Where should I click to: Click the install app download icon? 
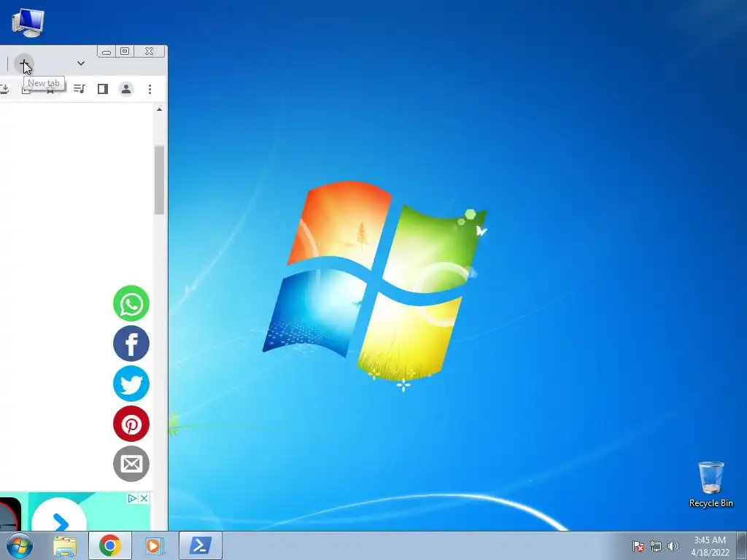4,89
